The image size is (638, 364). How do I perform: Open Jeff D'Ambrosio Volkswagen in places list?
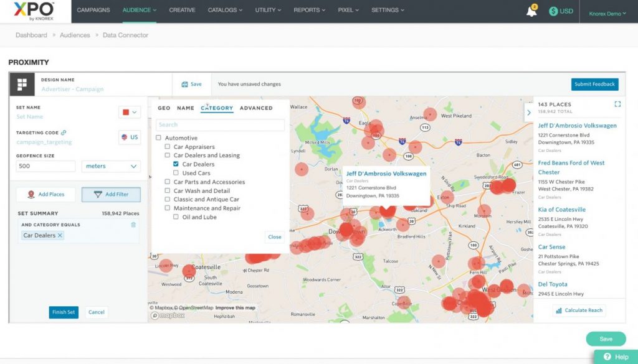pyautogui.click(x=577, y=126)
